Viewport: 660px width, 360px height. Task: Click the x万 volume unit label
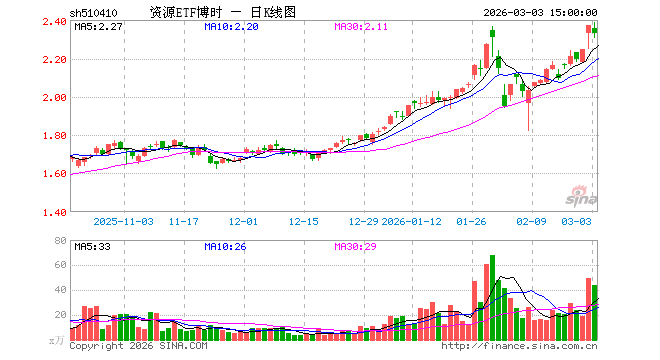(x=57, y=339)
